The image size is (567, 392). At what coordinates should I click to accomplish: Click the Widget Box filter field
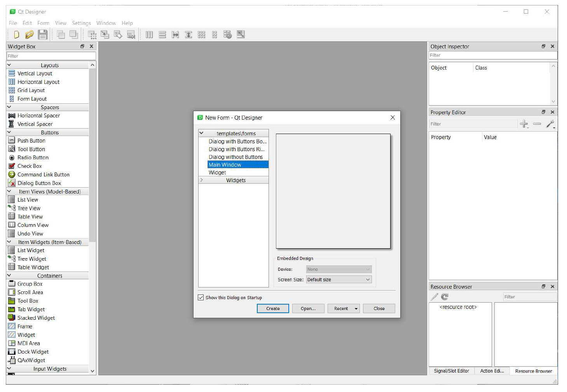(x=51, y=56)
